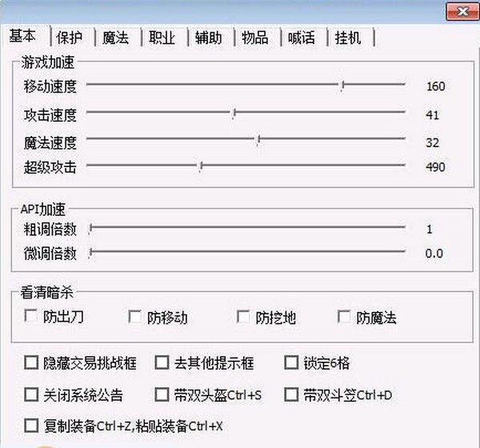Open the 保护 tab

click(70, 38)
